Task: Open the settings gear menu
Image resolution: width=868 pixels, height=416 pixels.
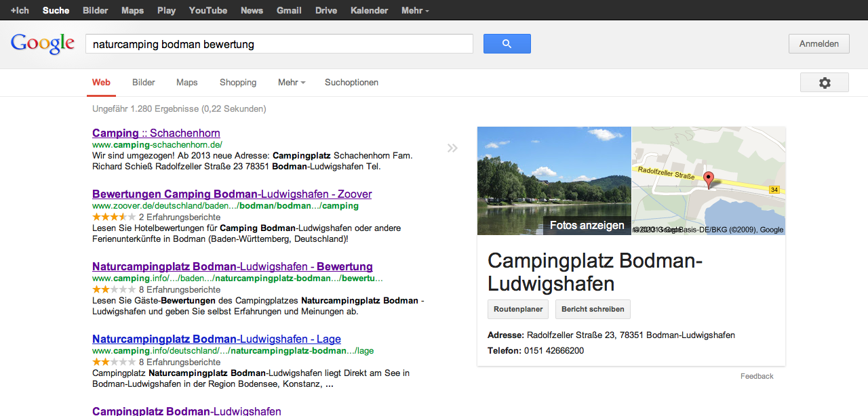Action: coord(824,83)
